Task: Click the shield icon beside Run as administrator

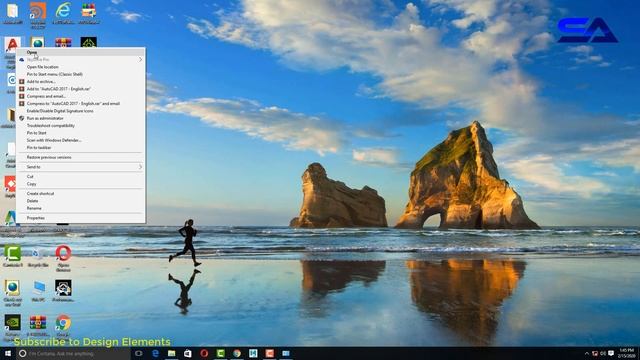Action: 22,118
